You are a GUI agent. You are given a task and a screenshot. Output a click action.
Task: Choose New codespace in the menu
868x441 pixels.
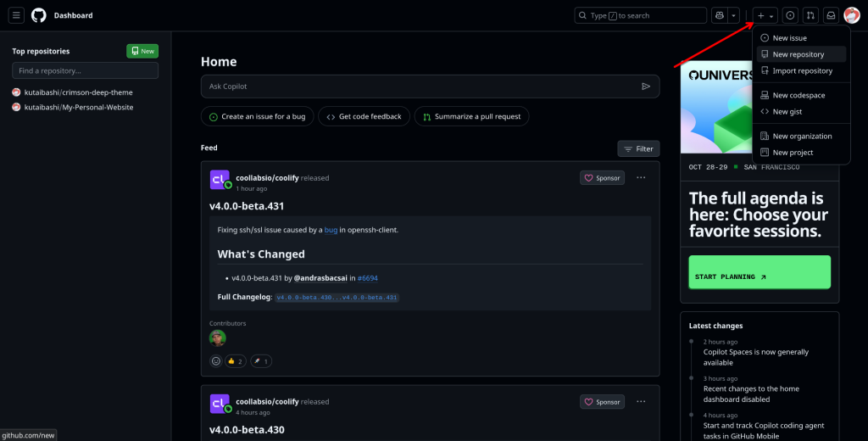pos(801,95)
